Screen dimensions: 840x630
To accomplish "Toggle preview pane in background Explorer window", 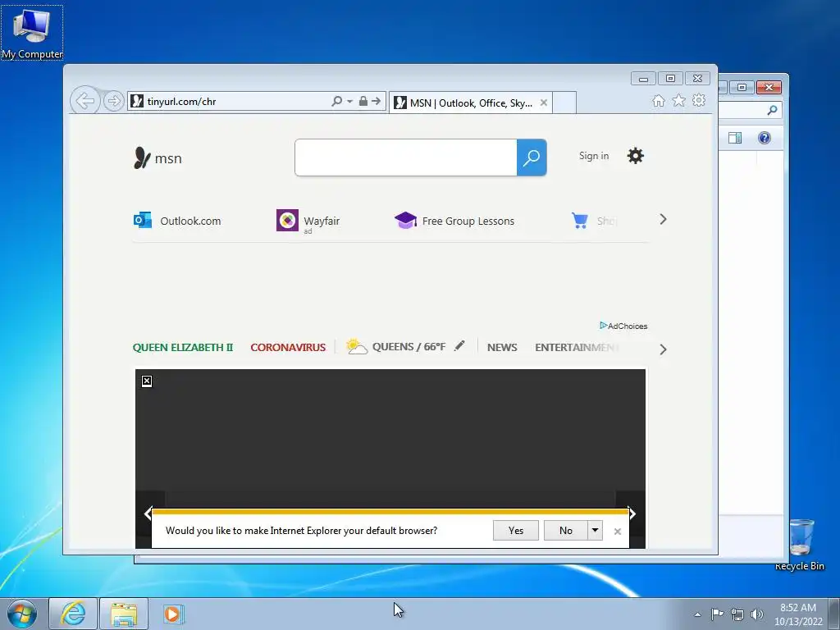I will click(735, 138).
